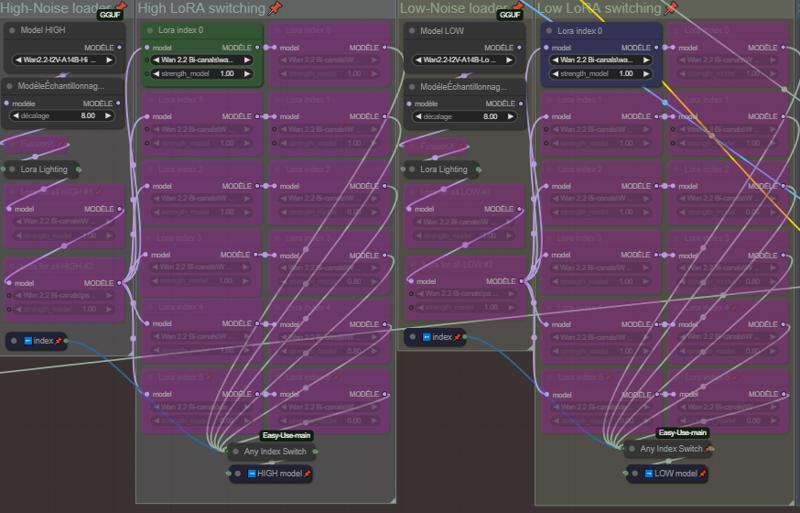Open the Wan2.2-I2V-A14B-Hi model dropdown
800x513 pixels.
pyautogui.click(x=63, y=60)
